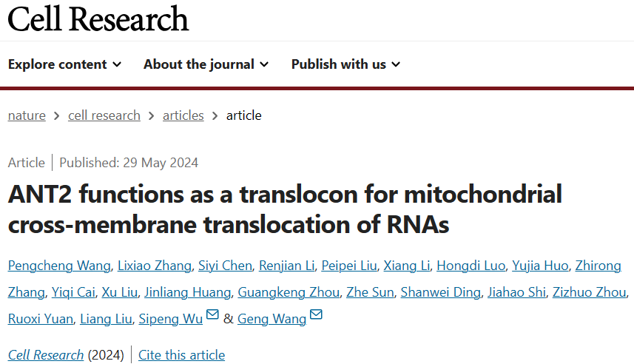The width and height of the screenshot is (634, 364).
Task: Open author Shanwei Ding's profile
Action: [x=440, y=292]
